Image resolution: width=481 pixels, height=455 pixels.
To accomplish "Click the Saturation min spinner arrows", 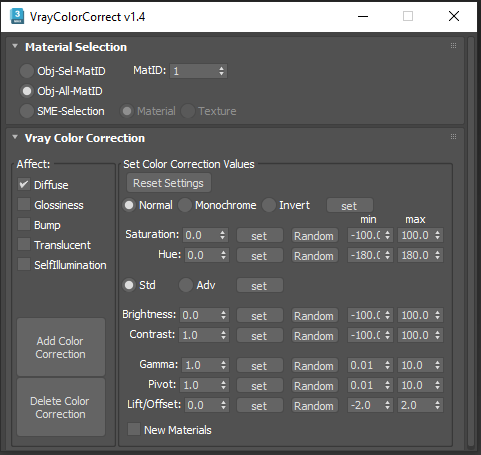I will (387, 235).
